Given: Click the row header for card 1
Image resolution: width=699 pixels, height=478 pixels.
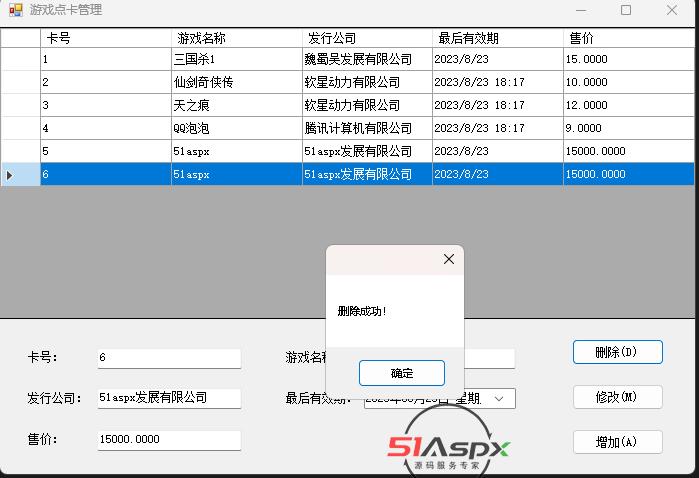Looking at the screenshot, I should (21, 59).
